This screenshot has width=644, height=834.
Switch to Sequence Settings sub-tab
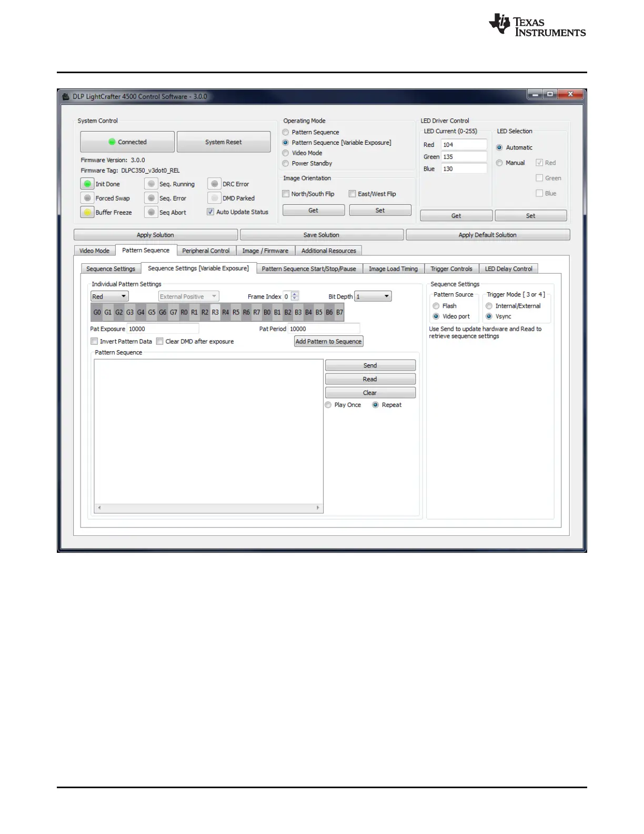tap(110, 269)
